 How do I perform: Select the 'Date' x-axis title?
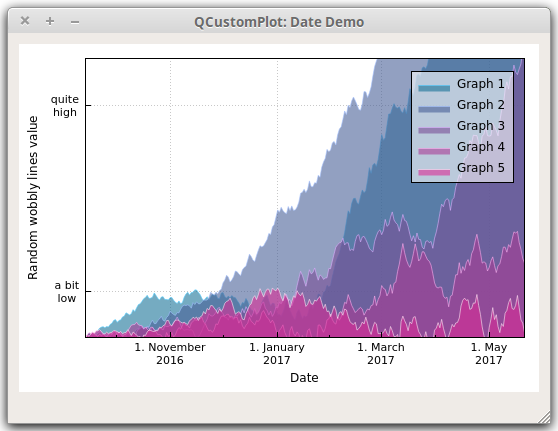tap(304, 378)
